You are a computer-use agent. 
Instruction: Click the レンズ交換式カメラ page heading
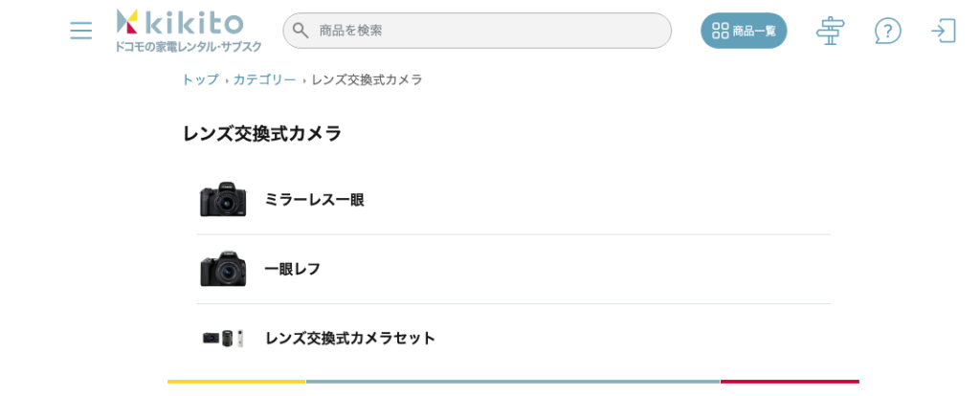click(x=262, y=134)
